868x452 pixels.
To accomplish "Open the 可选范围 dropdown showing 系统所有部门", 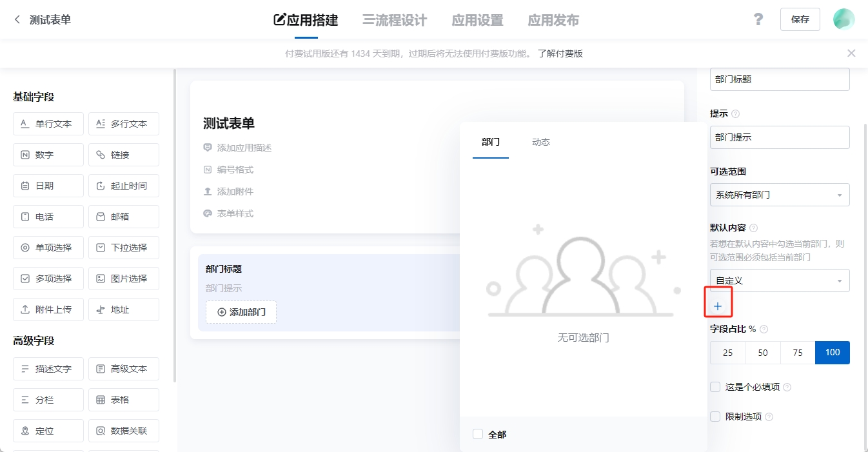I will click(780, 194).
